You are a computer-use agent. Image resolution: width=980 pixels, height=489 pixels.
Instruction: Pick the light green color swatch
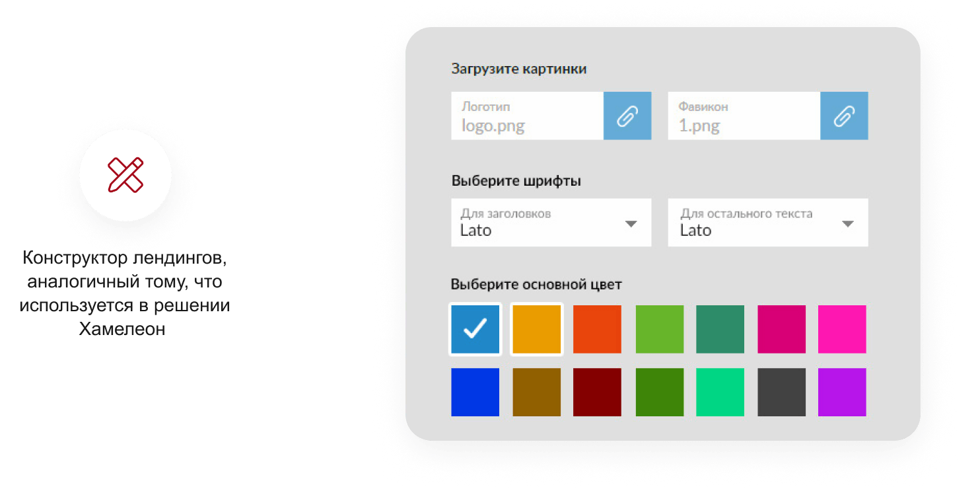coord(659,329)
